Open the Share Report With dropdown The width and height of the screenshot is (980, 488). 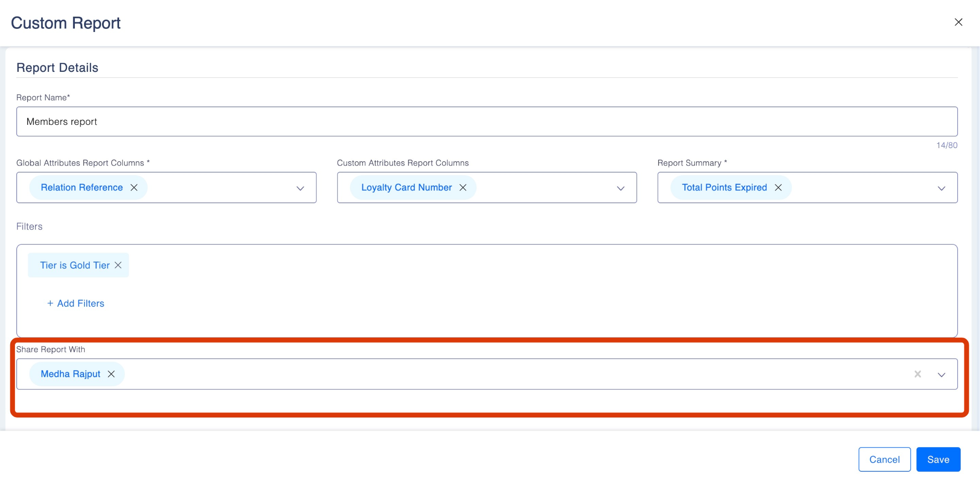pos(941,375)
